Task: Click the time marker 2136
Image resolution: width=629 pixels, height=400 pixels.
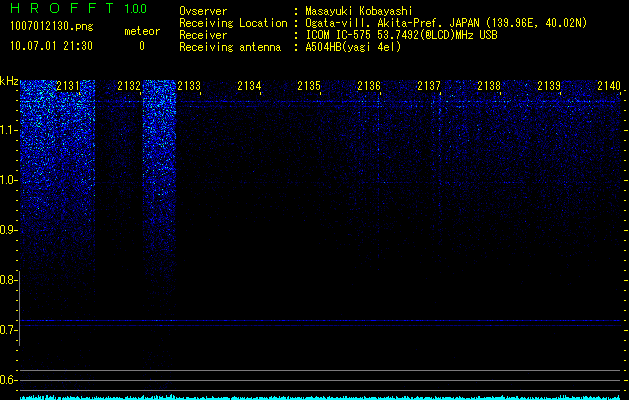Action: 369,86
